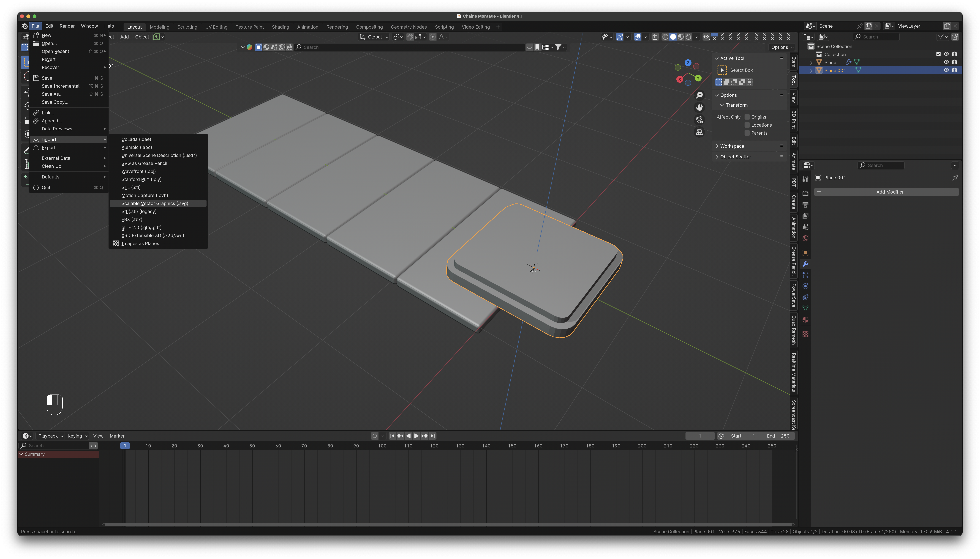Choose Scalable Vector Graphics (.svg) import
980x559 pixels.
click(x=158, y=203)
